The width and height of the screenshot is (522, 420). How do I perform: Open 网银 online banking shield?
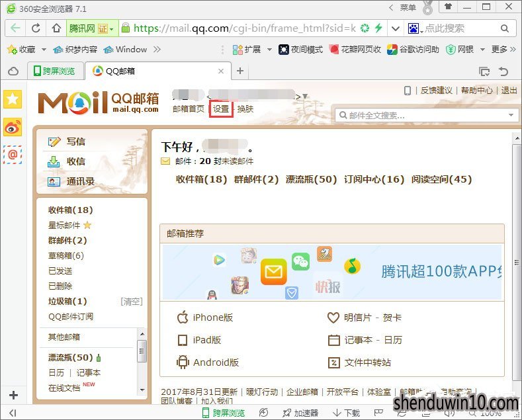point(460,50)
